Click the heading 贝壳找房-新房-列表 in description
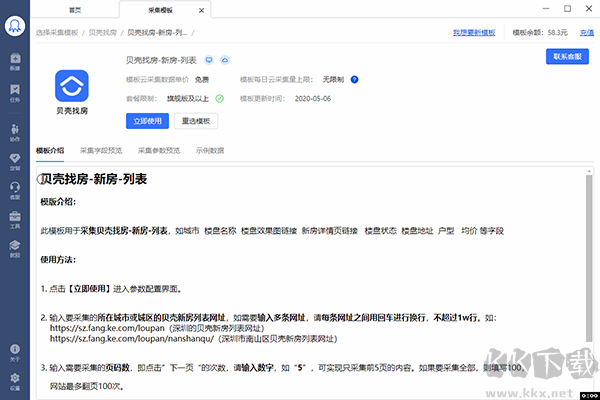Viewport: 600px width, 400px height. coord(94,179)
